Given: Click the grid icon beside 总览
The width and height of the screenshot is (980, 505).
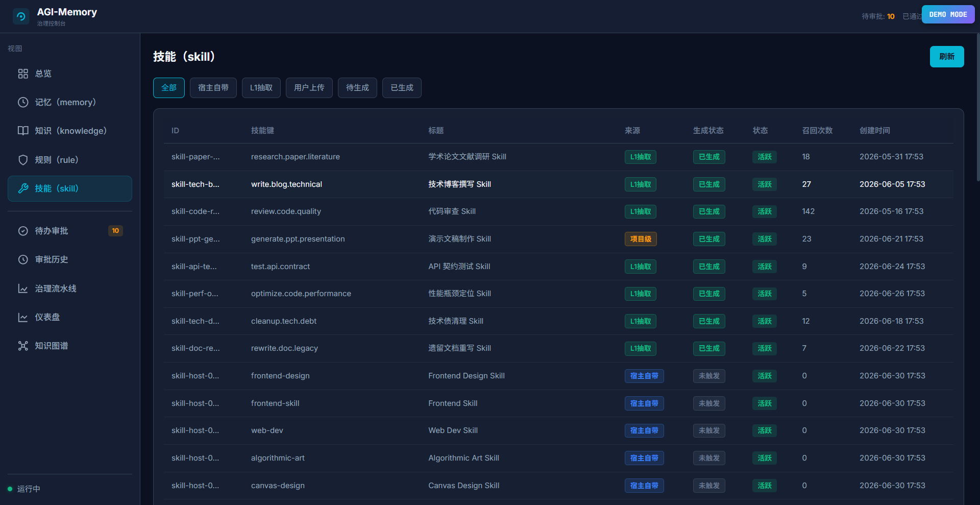Looking at the screenshot, I should pos(23,74).
